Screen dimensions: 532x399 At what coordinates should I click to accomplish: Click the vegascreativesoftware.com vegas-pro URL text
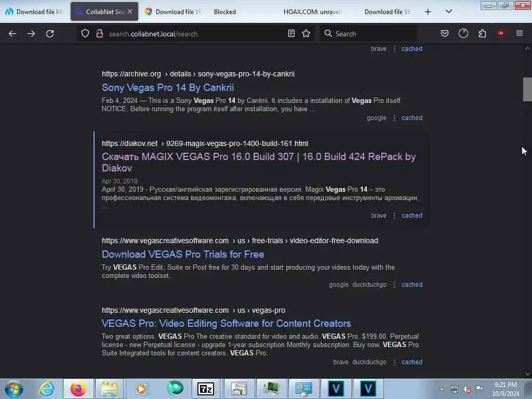193,311
